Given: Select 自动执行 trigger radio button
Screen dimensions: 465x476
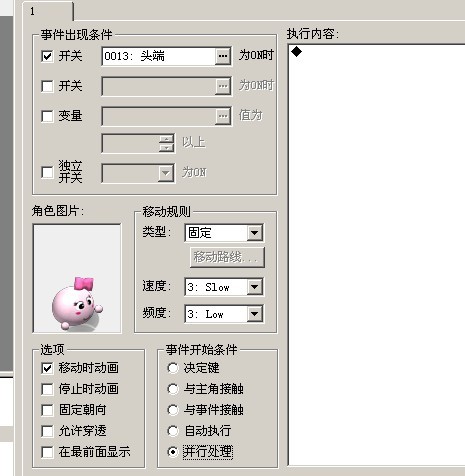Looking at the screenshot, I should click(173, 431).
